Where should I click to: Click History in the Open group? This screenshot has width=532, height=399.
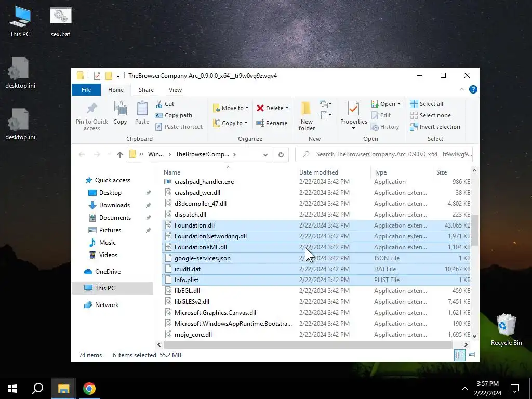coord(385,127)
